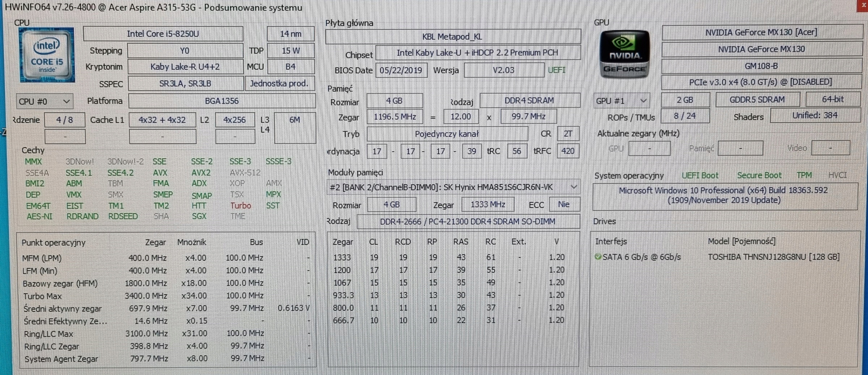The image size is (868, 375).
Task: Click the Intel Kaby Lake-U chipset field
Action: tap(478, 53)
